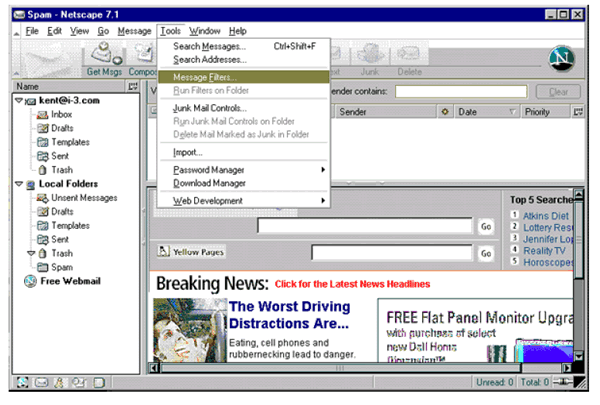The height and width of the screenshot is (405, 600).
Task: Open Composer status bar icon
Action: pos(99,382)
